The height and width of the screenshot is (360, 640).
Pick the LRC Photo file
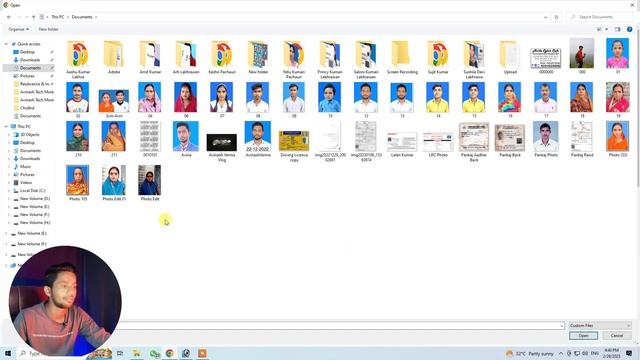438,144
